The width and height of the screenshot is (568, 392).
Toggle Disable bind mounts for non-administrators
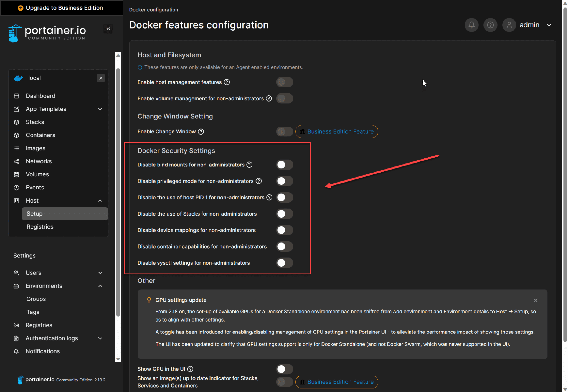pos(285,165)
